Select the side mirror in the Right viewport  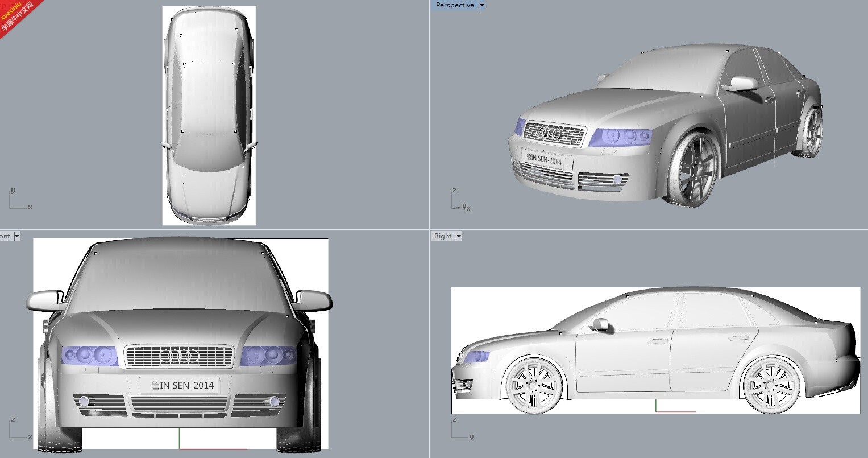coord(600,325)
